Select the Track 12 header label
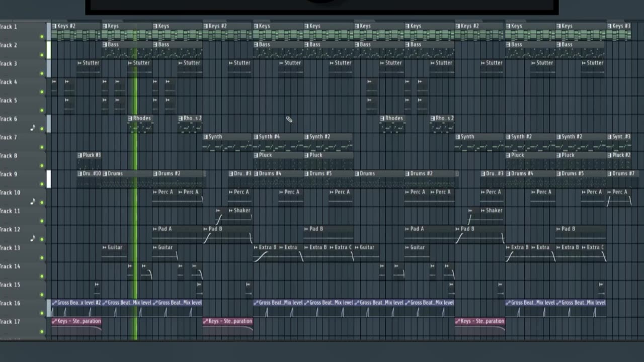644x362 pixels. (x=10, y=230)
